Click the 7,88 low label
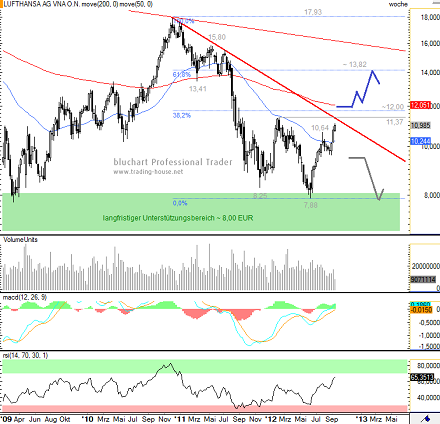 point(311,205)
